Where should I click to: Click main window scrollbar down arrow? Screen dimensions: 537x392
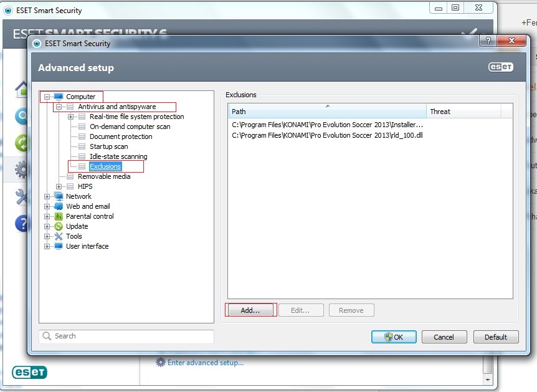point(487,380)
